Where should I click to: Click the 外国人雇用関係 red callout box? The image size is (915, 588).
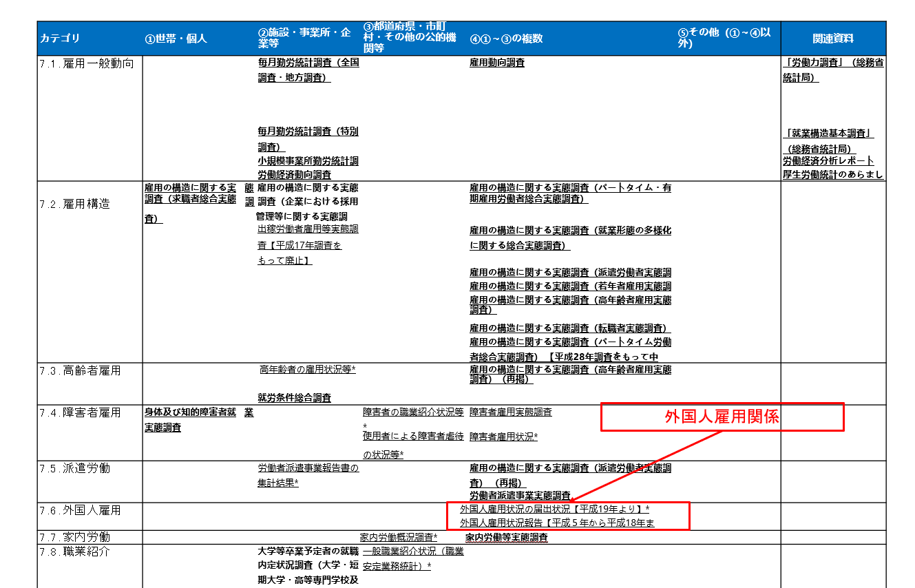[722, 417]
